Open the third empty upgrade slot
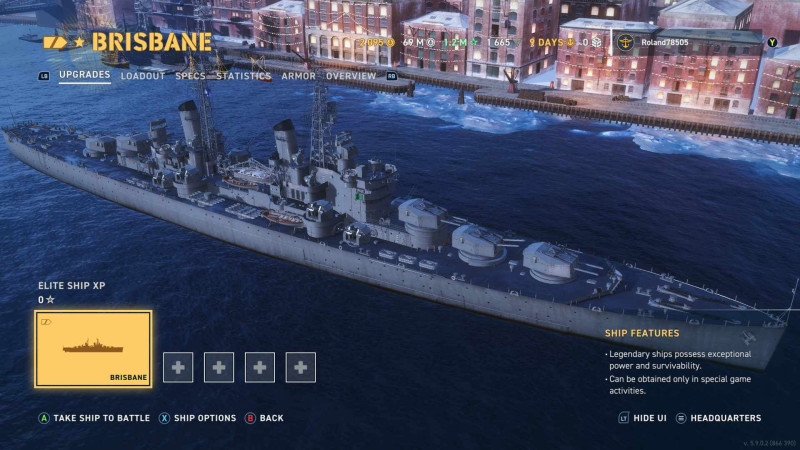Viewport: 800px width, 450px height. coord(260,367)
